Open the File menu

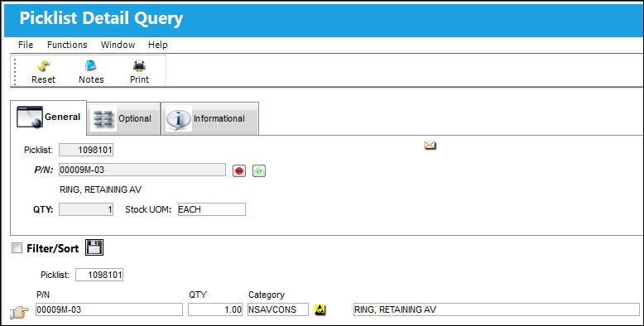[26, 45]
